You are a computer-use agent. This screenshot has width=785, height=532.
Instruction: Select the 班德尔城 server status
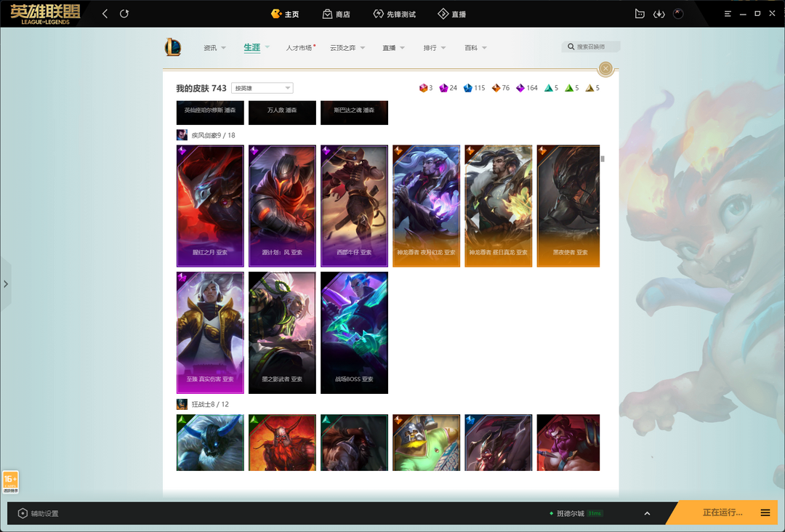tap(576, 514)
